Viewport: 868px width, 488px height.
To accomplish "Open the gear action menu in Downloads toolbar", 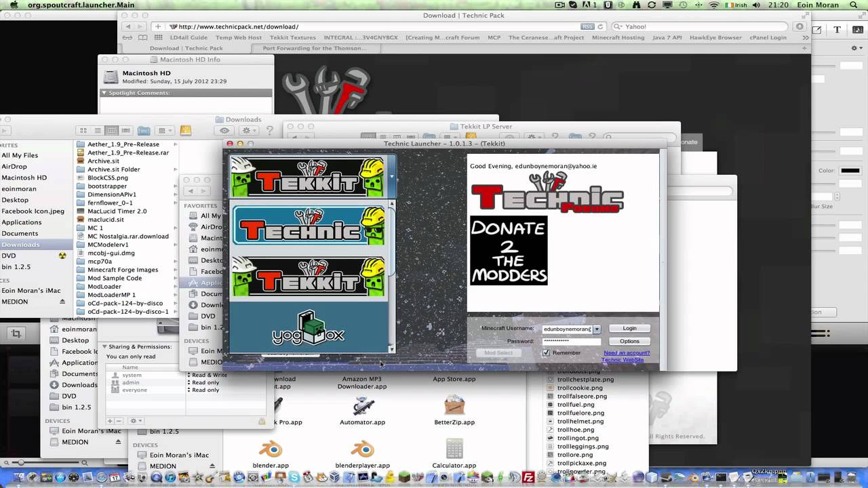I will pyautogui.click(x=249, y=131).
